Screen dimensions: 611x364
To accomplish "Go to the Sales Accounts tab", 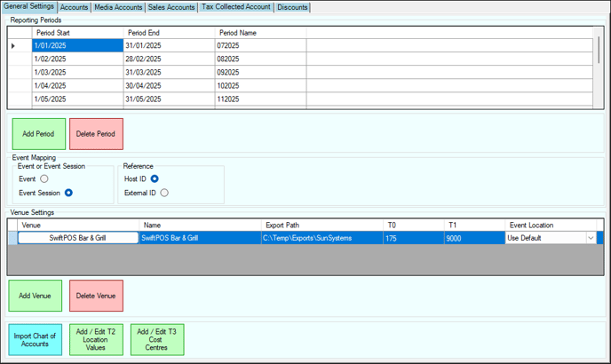I will [x=171, y=7].
